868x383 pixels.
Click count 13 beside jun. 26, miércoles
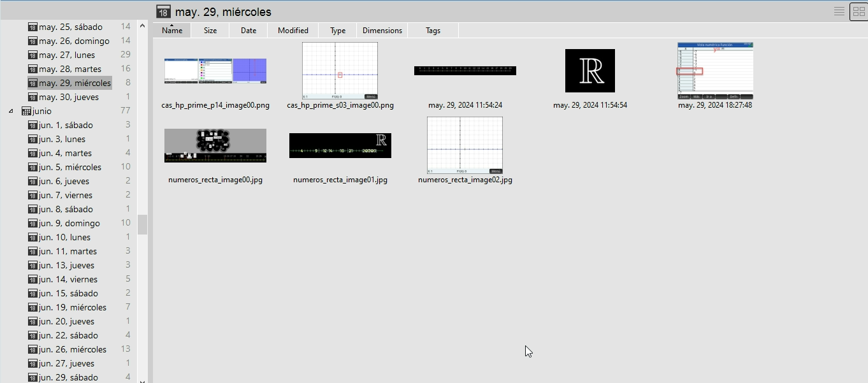pyautogui.click(x=126, y=349)
